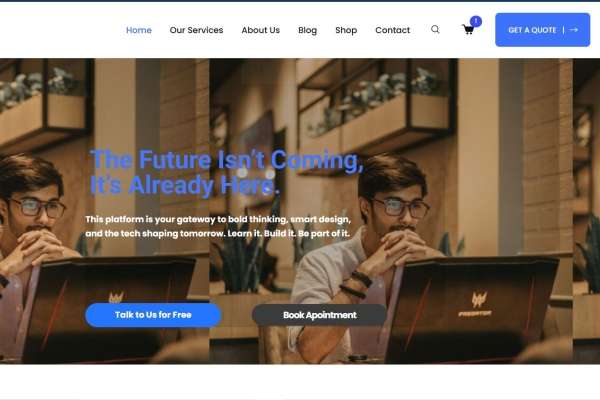Go to the About Us page
The image size is (600, 400).
coord(261,30)
